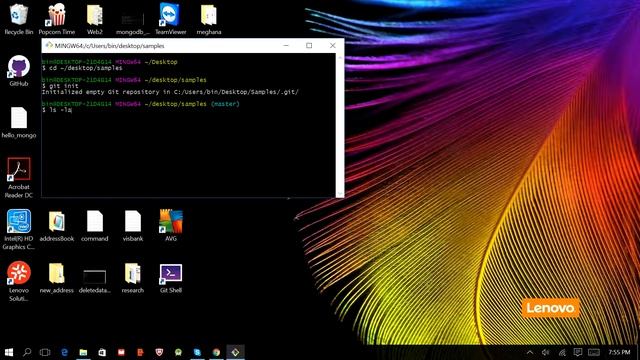Select the Popcorn Time desktop shortcut

coord(57,19)
